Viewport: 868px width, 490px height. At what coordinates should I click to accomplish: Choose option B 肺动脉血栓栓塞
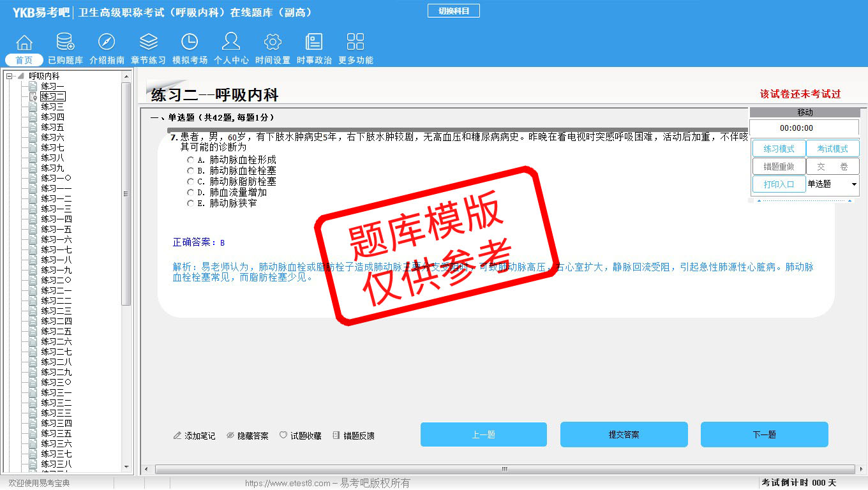[190, 171]
